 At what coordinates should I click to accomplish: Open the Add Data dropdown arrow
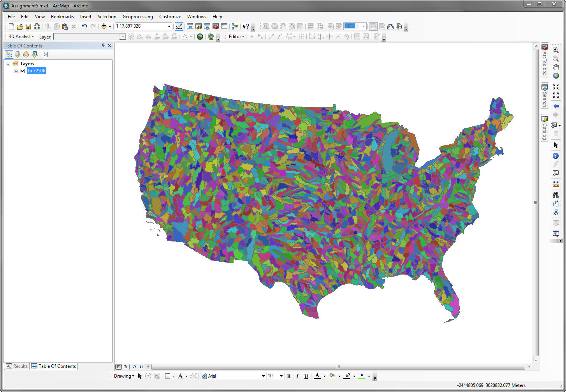pos(110,26)
